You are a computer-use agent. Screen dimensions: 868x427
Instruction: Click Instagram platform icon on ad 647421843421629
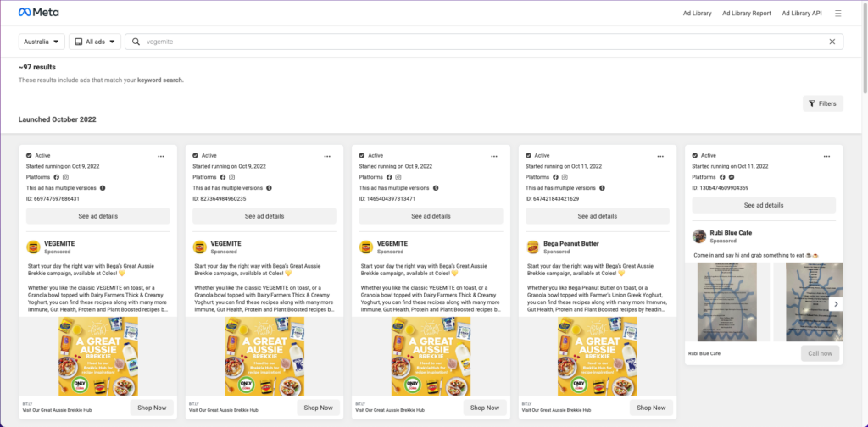click(565, 177)
